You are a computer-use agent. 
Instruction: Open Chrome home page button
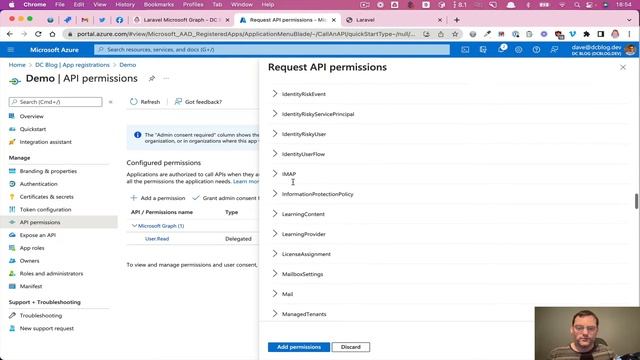[52, 34]
